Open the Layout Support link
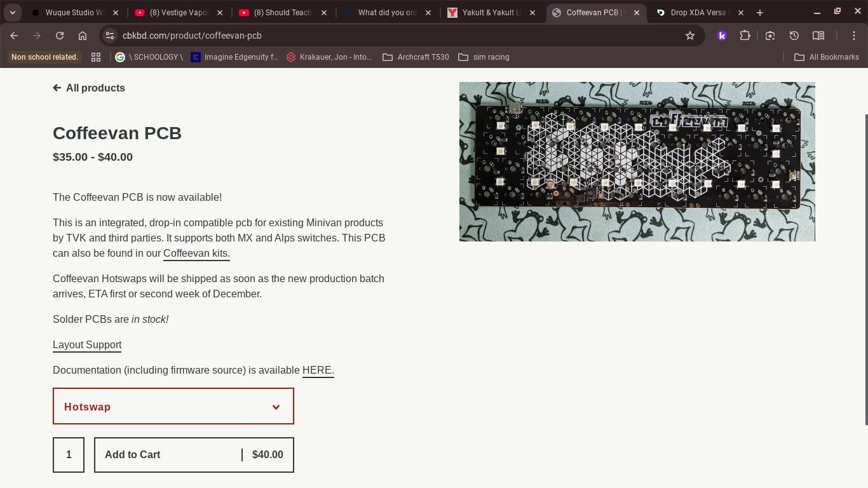Screen dimensions: 868x488 point(87,345)
